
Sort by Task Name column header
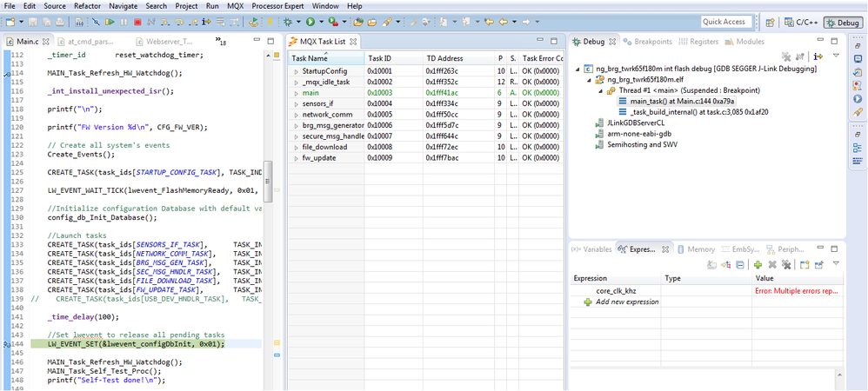coord(326,58)
